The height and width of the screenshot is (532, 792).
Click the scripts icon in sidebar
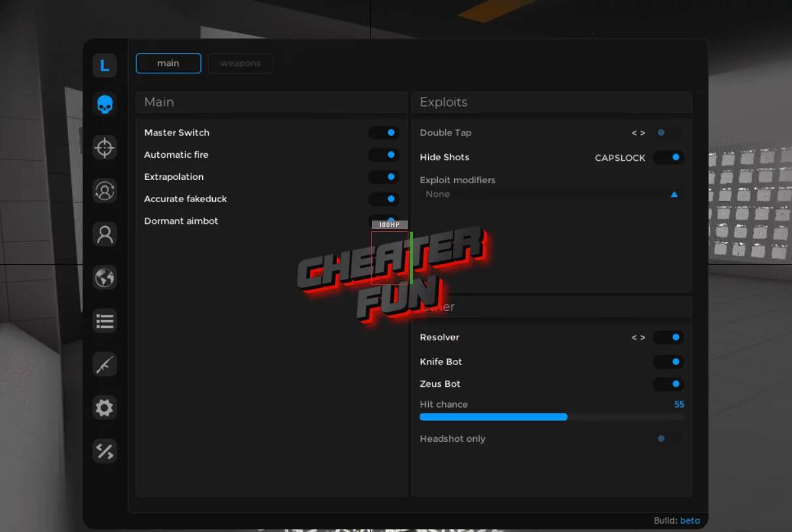click(104, 452)
